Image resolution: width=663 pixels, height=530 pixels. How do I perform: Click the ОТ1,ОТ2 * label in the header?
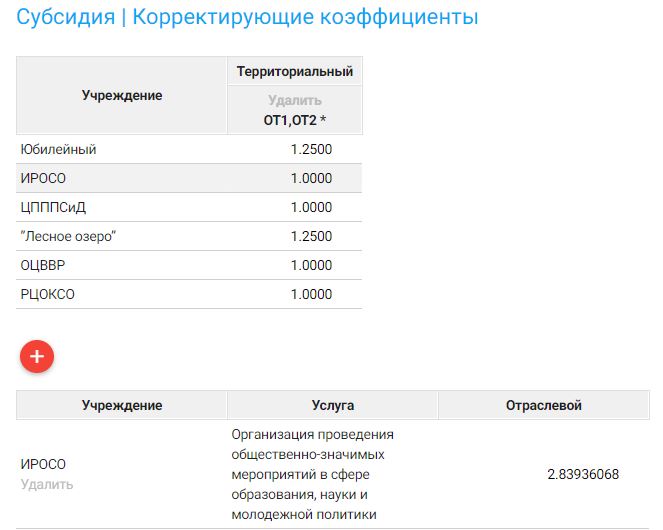(294, 120)
